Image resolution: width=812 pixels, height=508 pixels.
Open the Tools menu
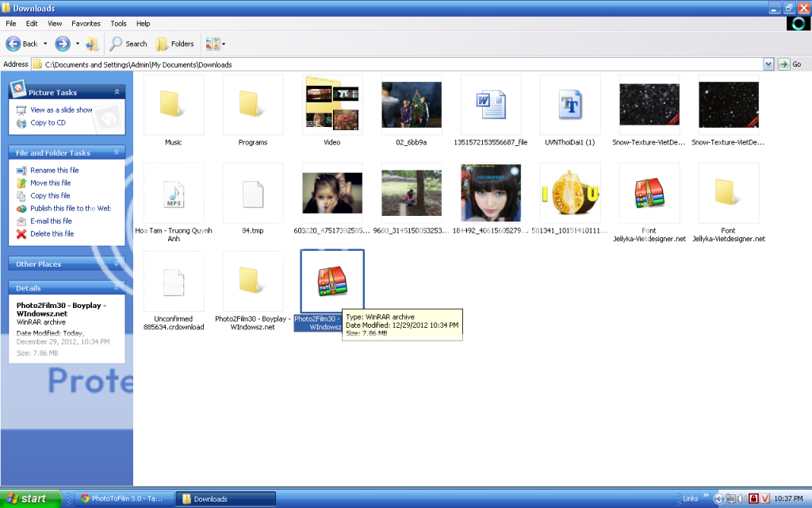pos(118,23)
